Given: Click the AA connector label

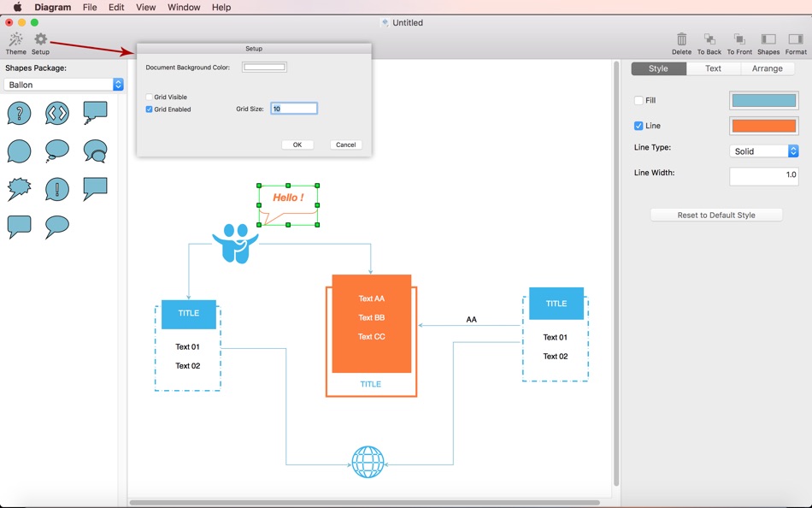Looking at the screenshot, I should point(471,319).
